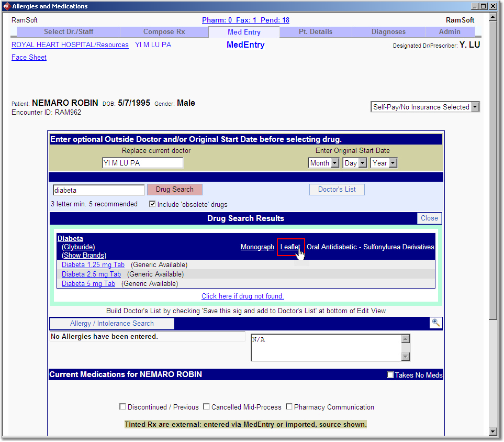Image resolution: width=504 pixels, height=442 pixels.
Task: Click the magnifier icon beside Allergy search
Action: [x=435, y=323]
